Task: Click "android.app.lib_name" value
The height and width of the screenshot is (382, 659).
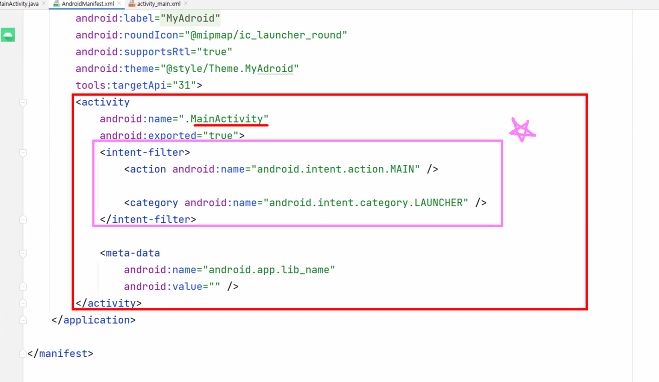Action: click(269, 270)
